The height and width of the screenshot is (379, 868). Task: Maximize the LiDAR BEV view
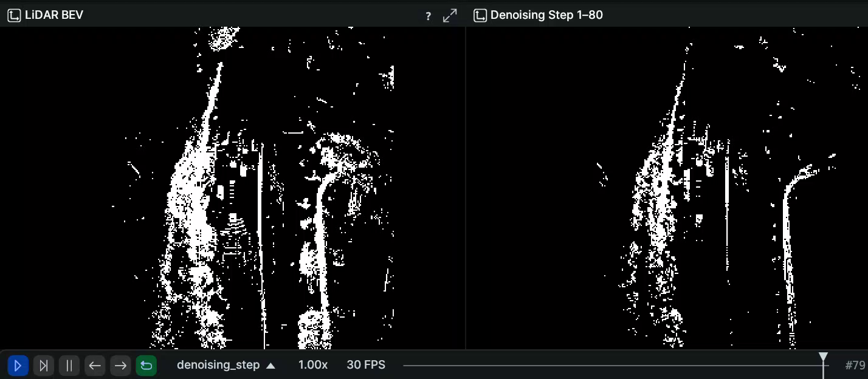pos(450,16)
